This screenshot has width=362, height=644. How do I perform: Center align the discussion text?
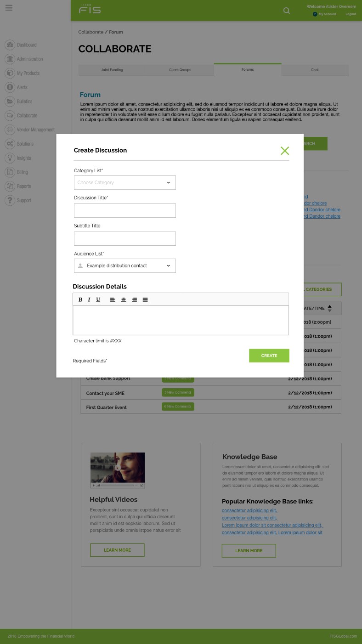124,299
